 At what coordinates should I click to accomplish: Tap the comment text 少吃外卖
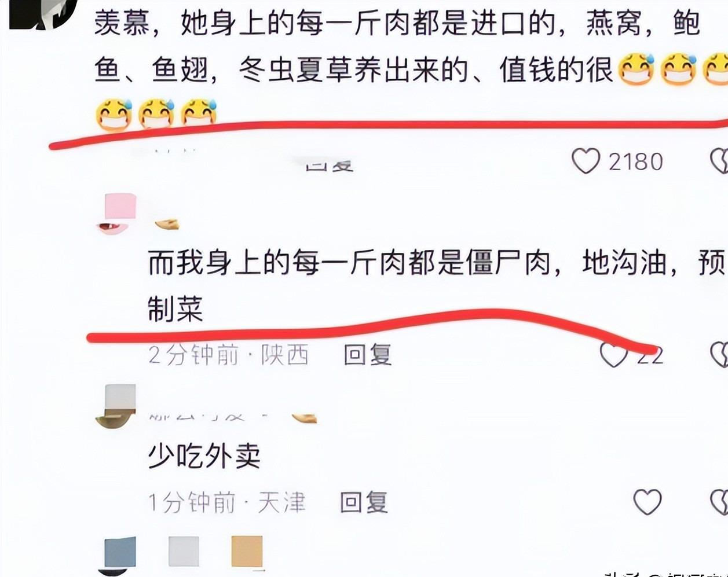[204, 457]
